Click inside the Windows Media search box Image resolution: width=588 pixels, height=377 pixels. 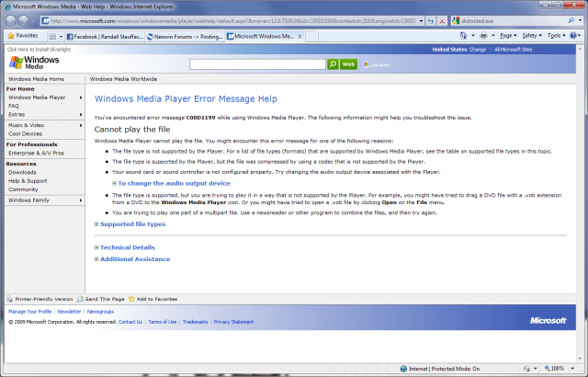click(x=257, y=64)
